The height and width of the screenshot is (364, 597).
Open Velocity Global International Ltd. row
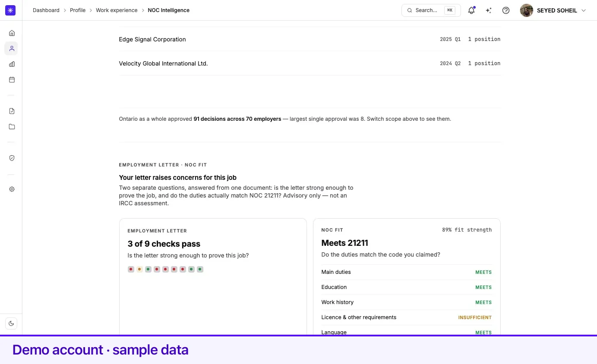pyautogui.click(x=310, y=63)
